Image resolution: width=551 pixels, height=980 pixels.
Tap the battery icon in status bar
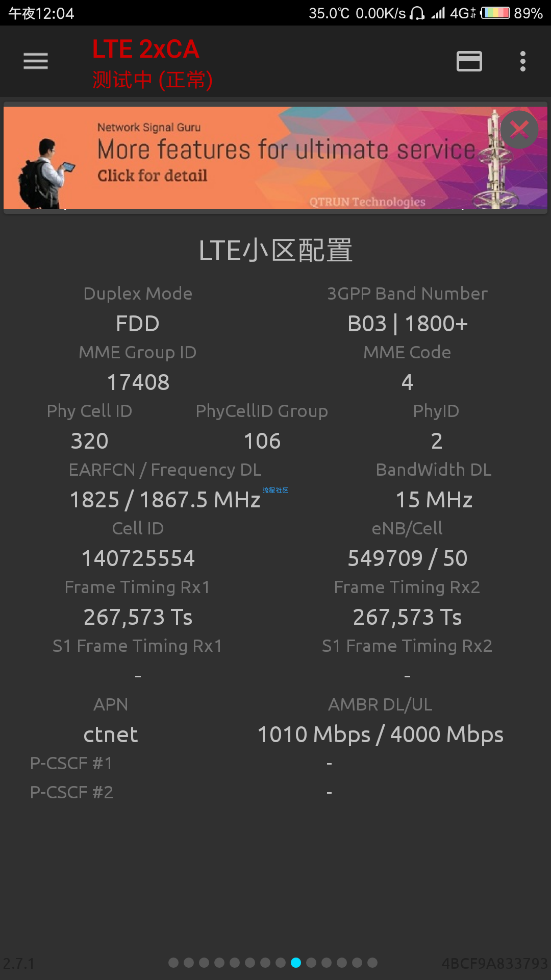(495, 13)
